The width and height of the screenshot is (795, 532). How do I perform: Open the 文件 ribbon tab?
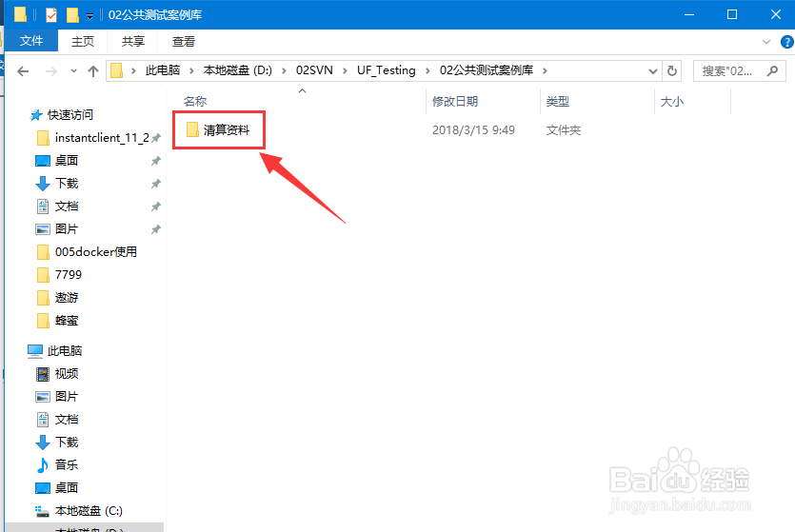31,41
